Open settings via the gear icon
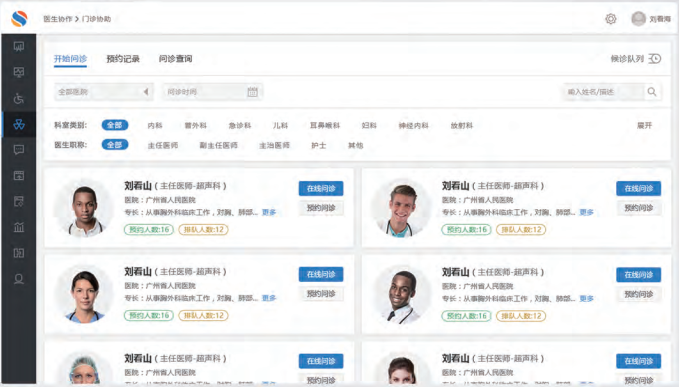679x387 pixels. [611, 19]
